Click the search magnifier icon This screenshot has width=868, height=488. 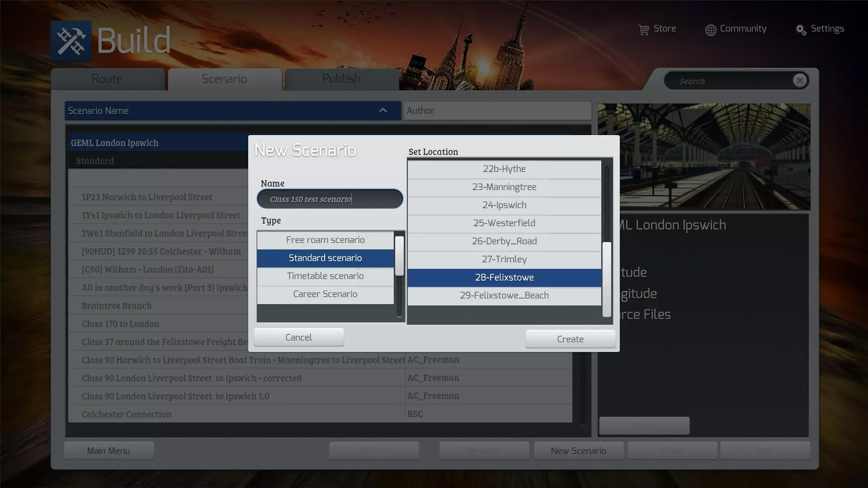673,81
